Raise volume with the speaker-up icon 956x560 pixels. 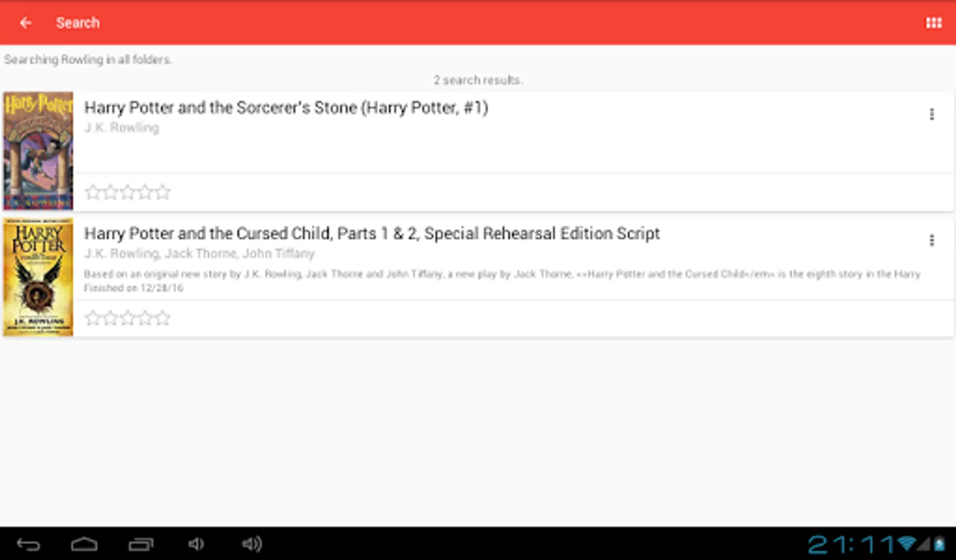251,544
